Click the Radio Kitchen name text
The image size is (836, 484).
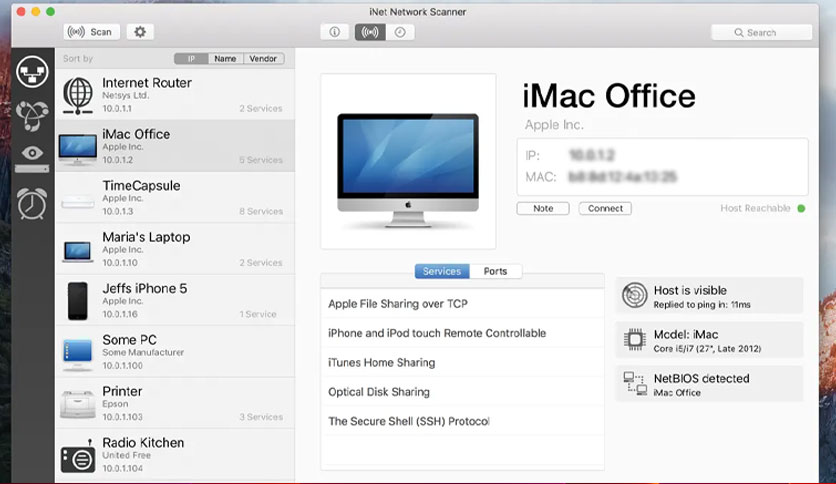click(x=143, y=442)
